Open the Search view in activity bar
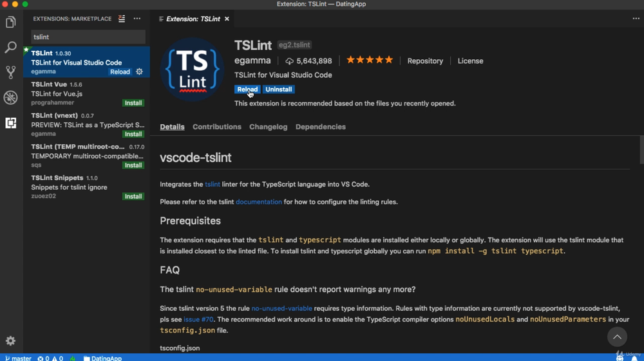The height and width of the screenshot is (361, 644). [x=11, y=47]
